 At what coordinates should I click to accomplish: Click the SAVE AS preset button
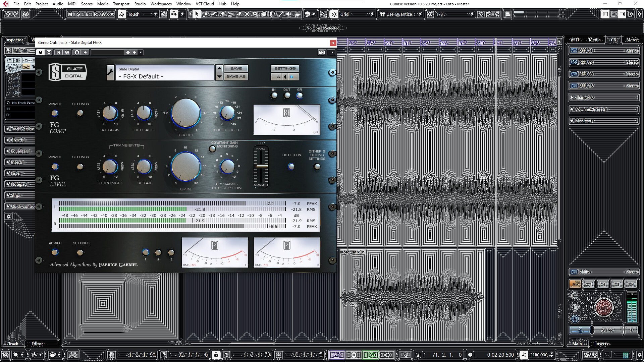pos(236,76)
